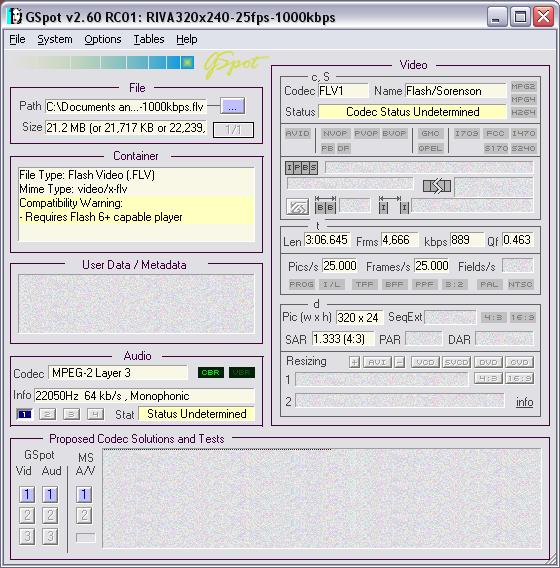Click the AVID indicator
The height and width of the screenshot is (568, 560).
(297, 133)
